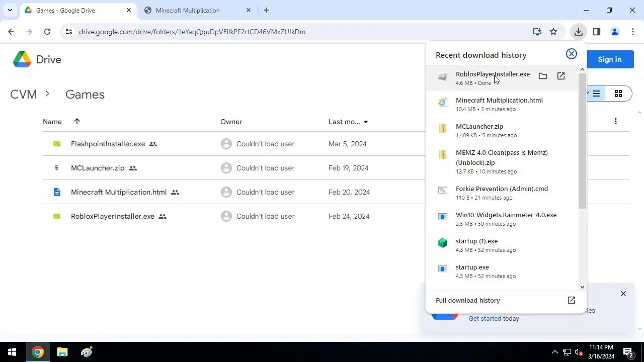Click the muted volume tray icon
This screenshot has width=644, height=362.
579,352
